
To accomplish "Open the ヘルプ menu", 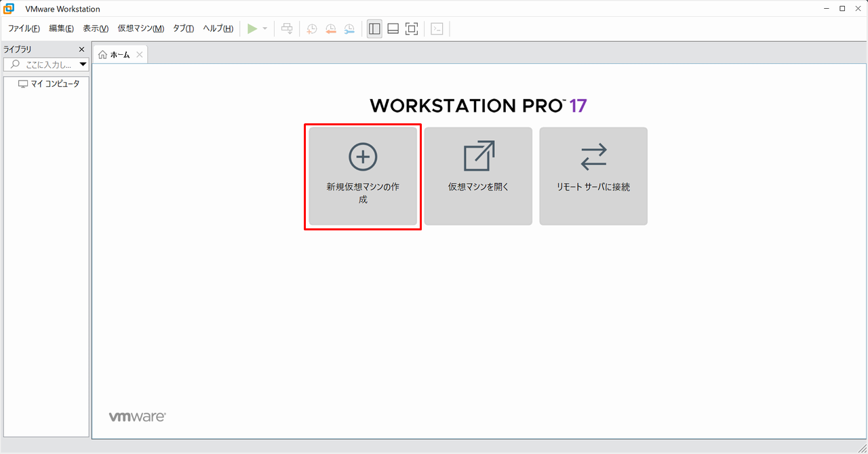I will click(x=218, y=28).
